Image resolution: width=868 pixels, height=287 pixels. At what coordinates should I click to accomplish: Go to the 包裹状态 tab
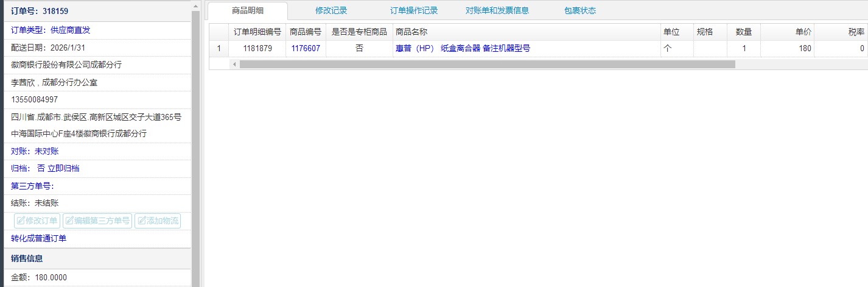pos(579,10)
